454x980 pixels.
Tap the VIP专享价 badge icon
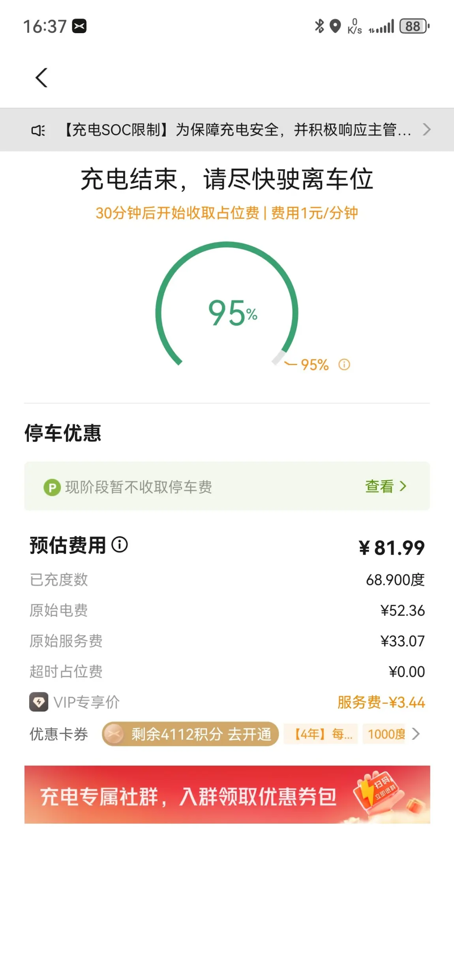pos(39,702)
